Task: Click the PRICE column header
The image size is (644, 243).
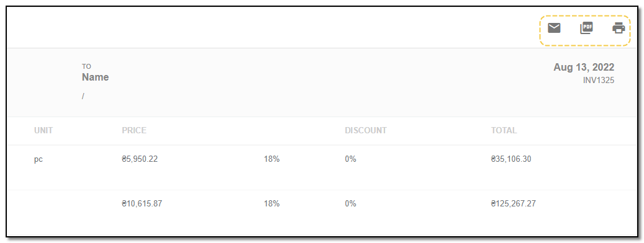Action: tap(134, 131)
